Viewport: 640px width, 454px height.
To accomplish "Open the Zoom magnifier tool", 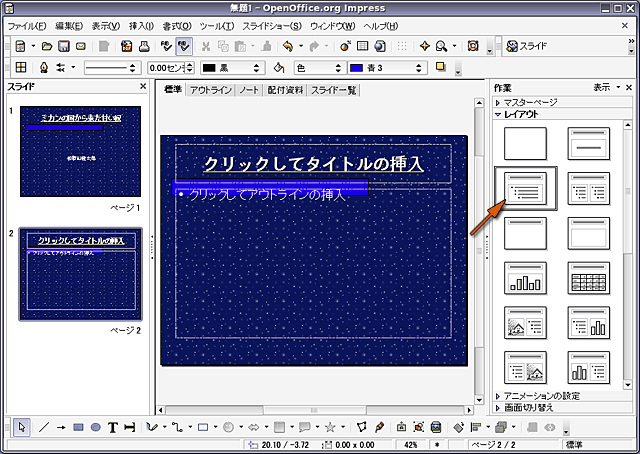I will click(x=448, y=46).
